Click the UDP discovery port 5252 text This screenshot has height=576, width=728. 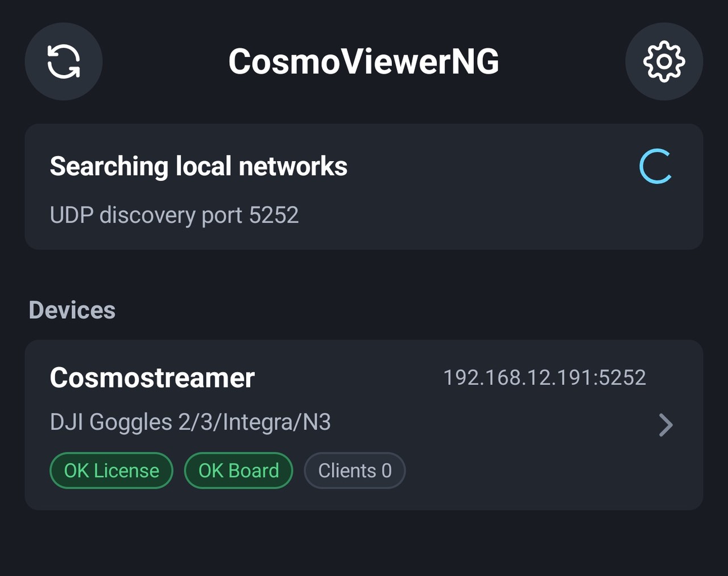[174, 215]
